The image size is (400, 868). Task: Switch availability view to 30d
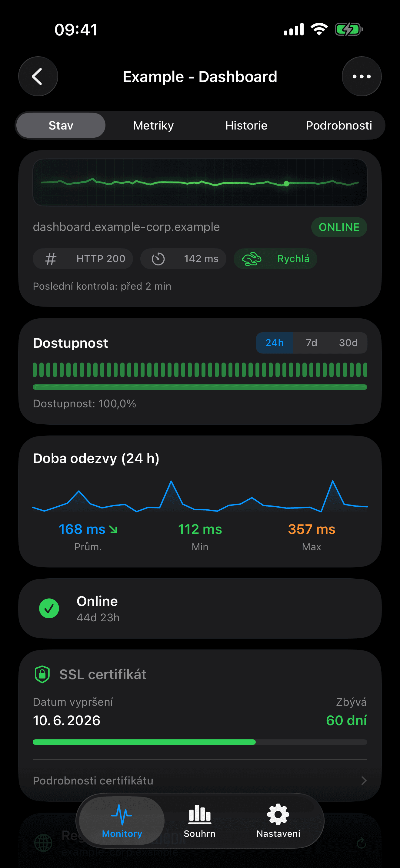click(348, 343)
